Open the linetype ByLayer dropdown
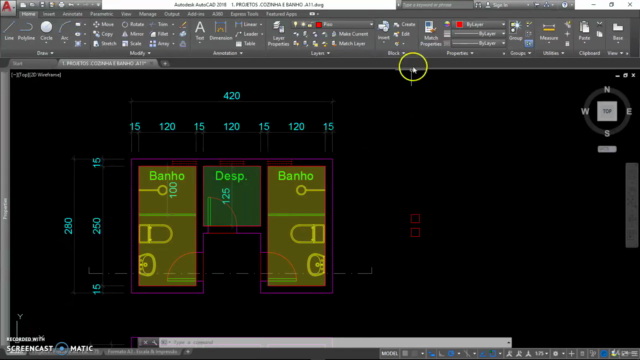The width and height of the screenshot is (640, 360). click(x=479, y=43)
